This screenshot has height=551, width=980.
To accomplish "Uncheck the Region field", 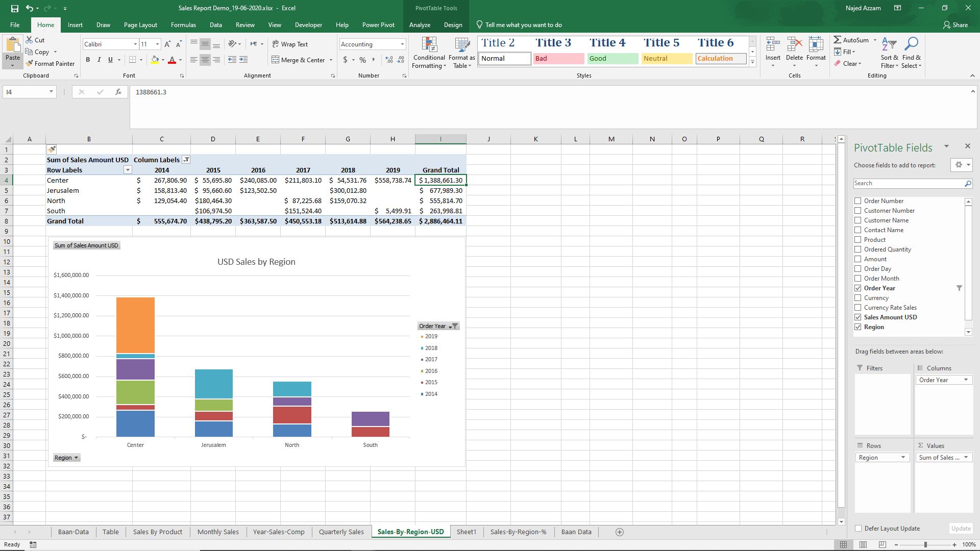I will (x=858, y=327).
